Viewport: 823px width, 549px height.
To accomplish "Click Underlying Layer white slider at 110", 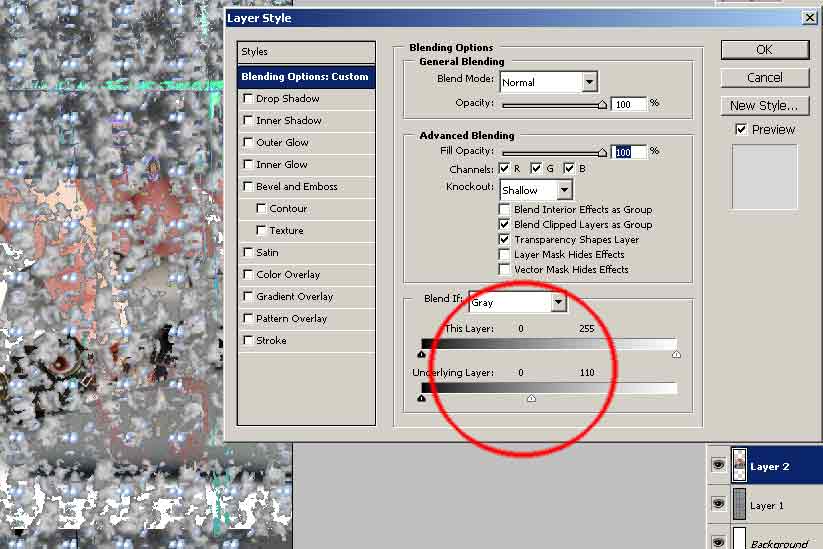I will pyautogui.click(x=531, y=398).
